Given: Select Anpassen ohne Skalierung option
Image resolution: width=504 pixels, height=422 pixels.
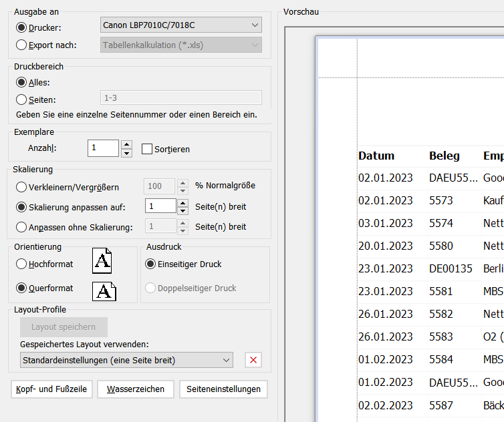Looking at the screenshot, I should click(x=21, y=227).
